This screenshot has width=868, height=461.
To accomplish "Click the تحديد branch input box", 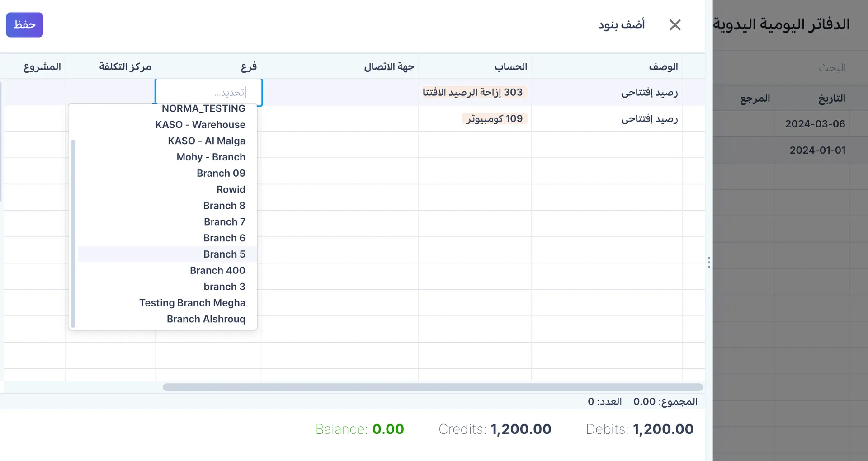I will [x=209, y=92].
